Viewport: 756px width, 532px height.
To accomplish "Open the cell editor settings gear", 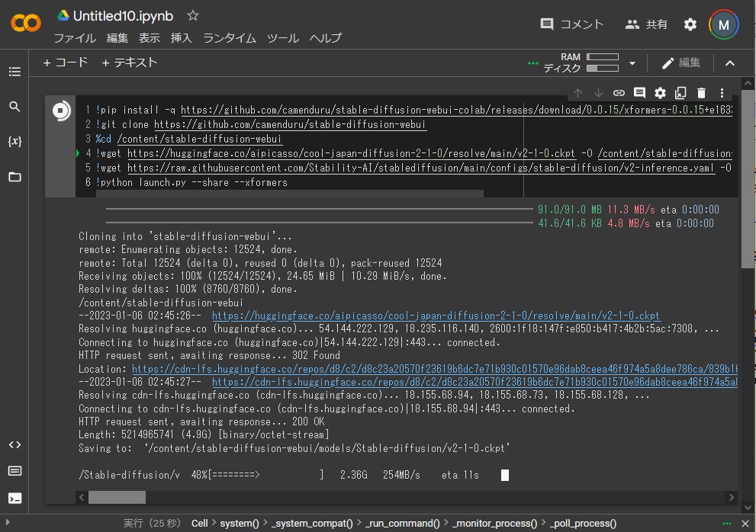I will coord(660,93).
